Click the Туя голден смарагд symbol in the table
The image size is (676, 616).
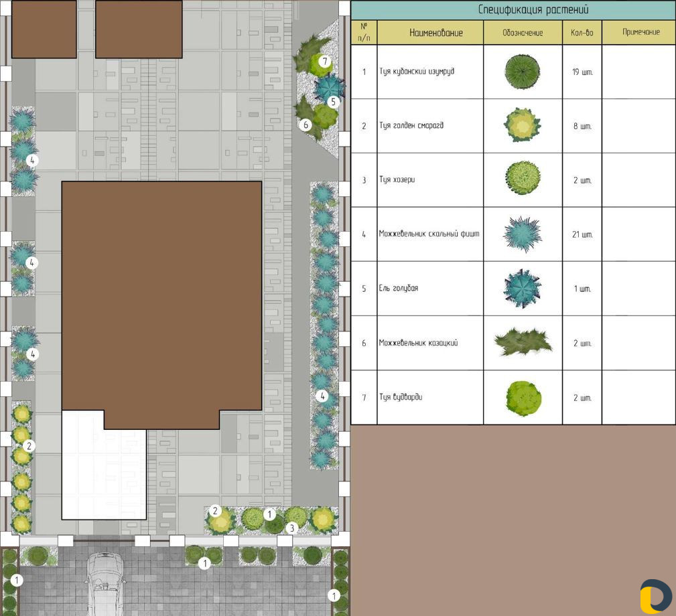pos(522,125)
